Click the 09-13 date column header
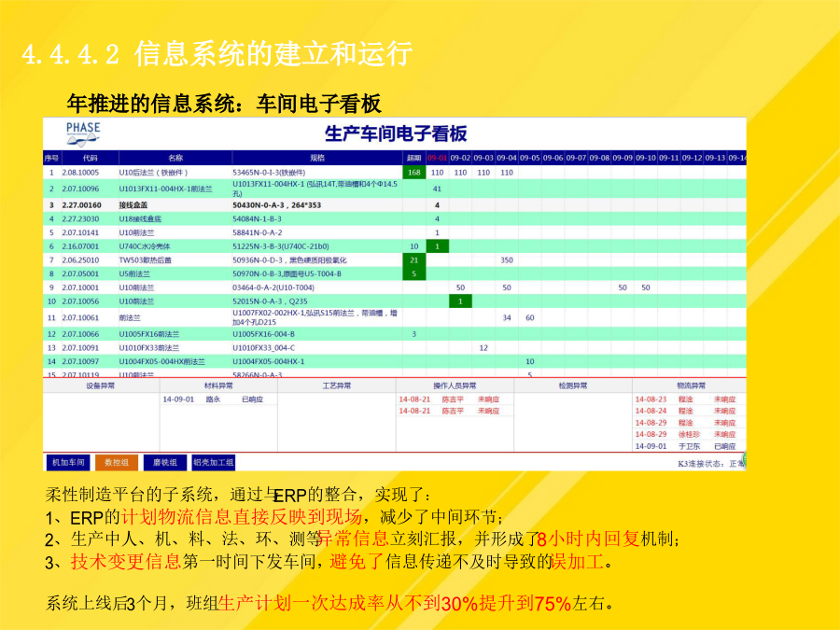Screen dimensions: 840x630 click(x=715, y=158)
